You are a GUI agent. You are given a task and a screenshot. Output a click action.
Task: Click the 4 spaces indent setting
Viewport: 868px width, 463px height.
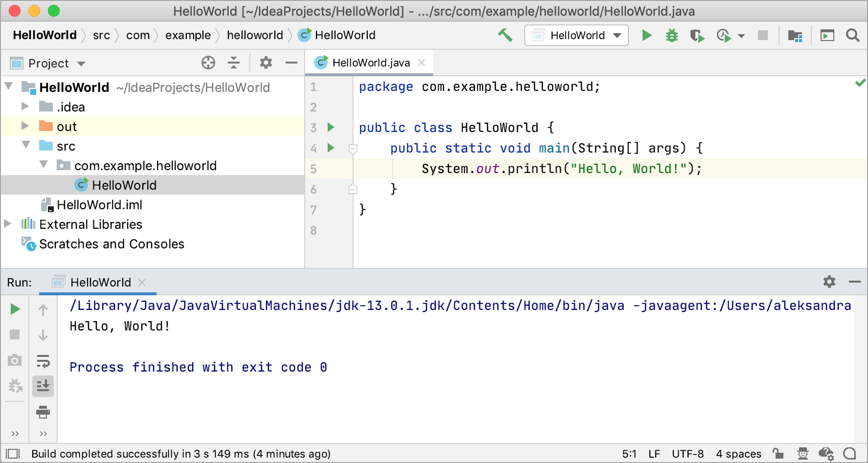(738, 454)
